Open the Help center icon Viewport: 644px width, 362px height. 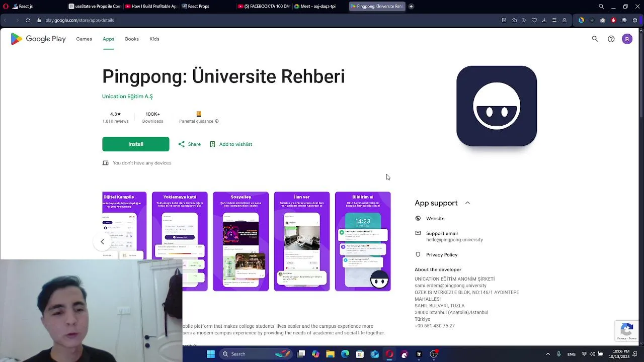(611, 39)
